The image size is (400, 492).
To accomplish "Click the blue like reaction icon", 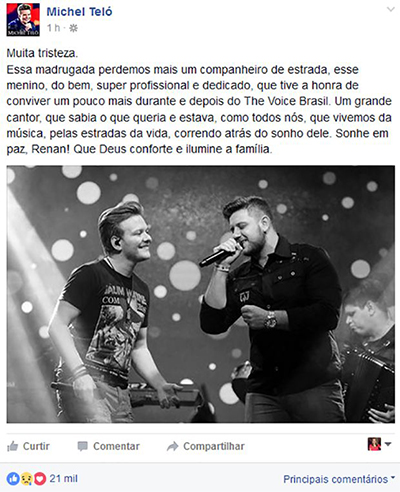I will pos(13,479).
